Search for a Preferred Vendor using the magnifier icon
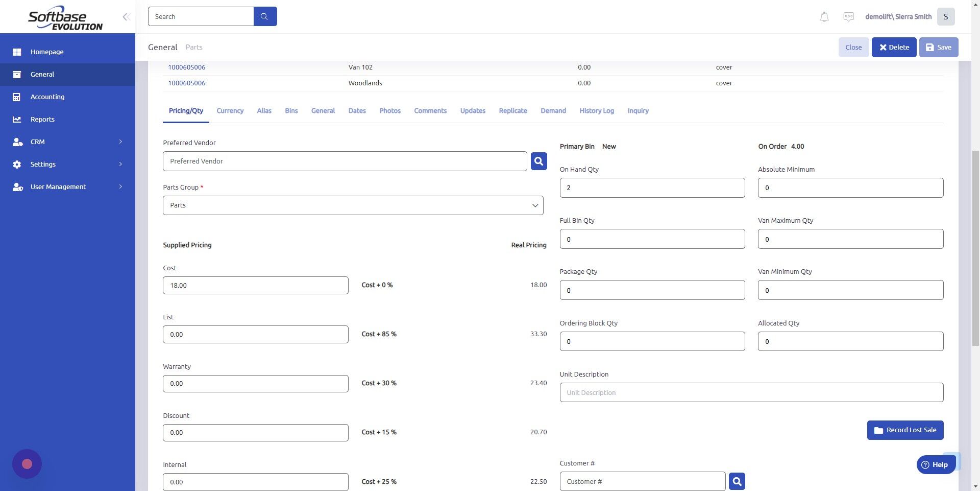This screenshot has height=491, width=980. pos(538,161)
